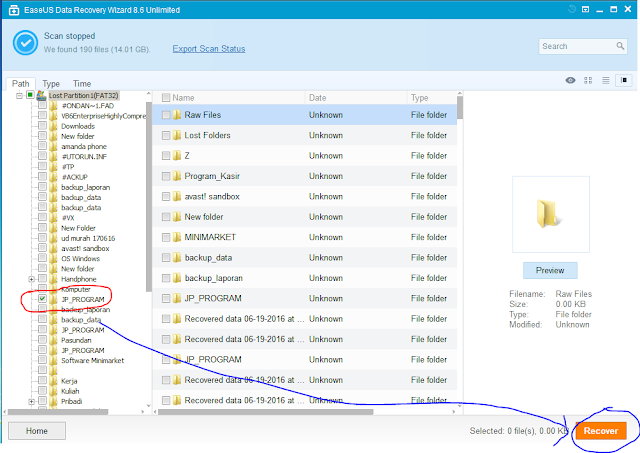The image size is (640, 453).
Task: Click the Home button
Action: coord(37,431)
